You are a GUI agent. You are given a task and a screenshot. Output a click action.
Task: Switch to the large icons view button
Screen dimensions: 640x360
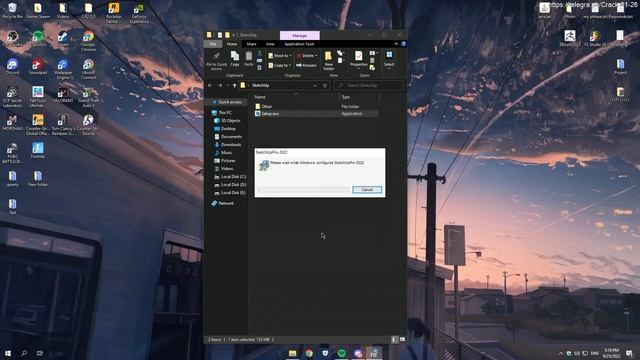402,340
